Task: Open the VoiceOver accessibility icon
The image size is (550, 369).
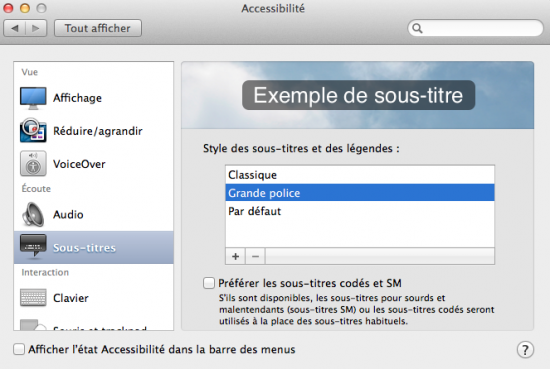Action: 33,163
